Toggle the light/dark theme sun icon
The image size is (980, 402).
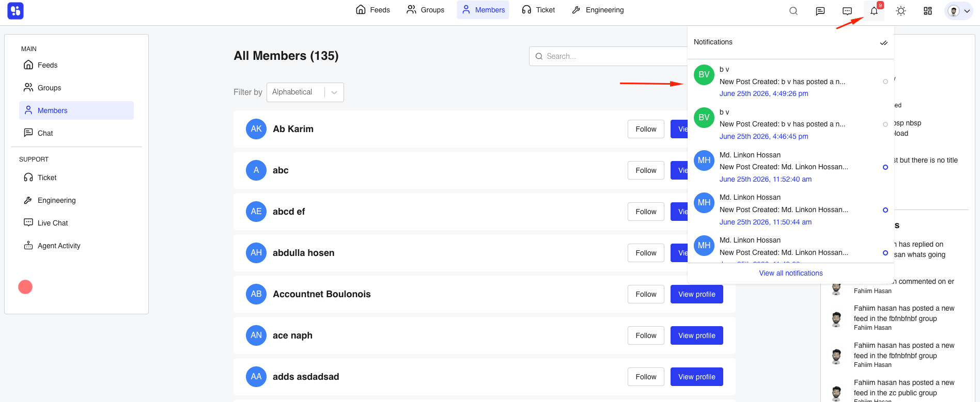[x=901, y=11]
